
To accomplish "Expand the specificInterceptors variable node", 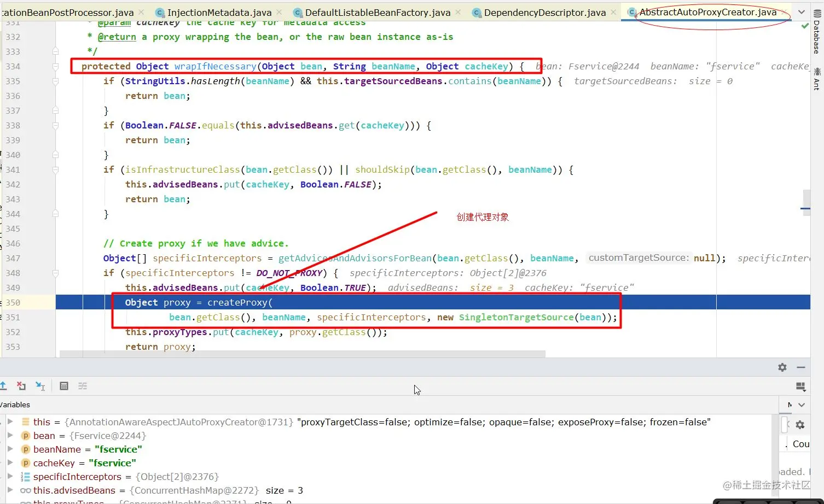I will click(x=10, y=476).
